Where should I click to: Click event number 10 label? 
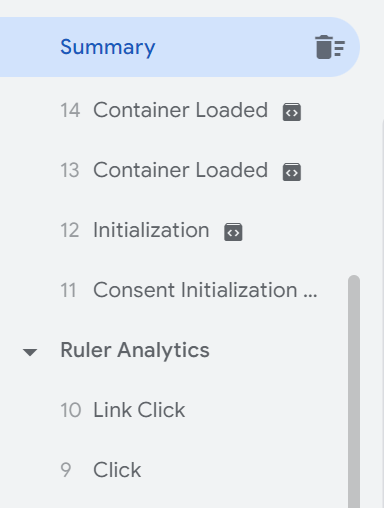[x=71, y=410]
